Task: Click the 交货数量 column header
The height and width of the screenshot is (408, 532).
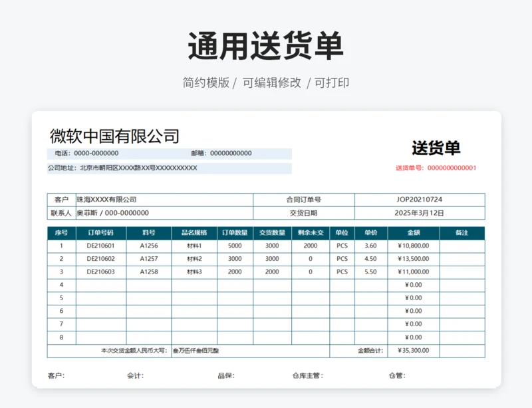Action: pyautogui.click(x=272, y=233)
